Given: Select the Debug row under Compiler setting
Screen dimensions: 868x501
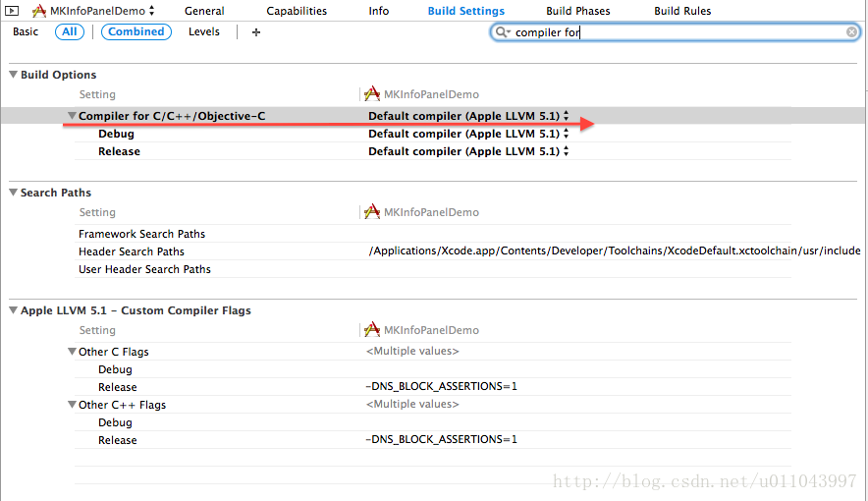Looking at the screenshot, I should (x=433, y=134).
